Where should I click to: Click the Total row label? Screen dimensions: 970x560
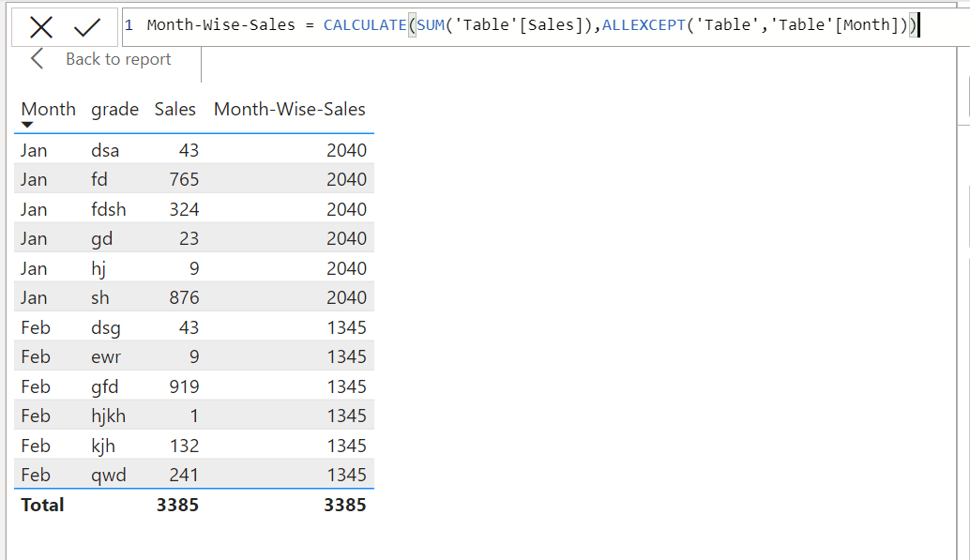pyautogui.click(x=42, y=505)
